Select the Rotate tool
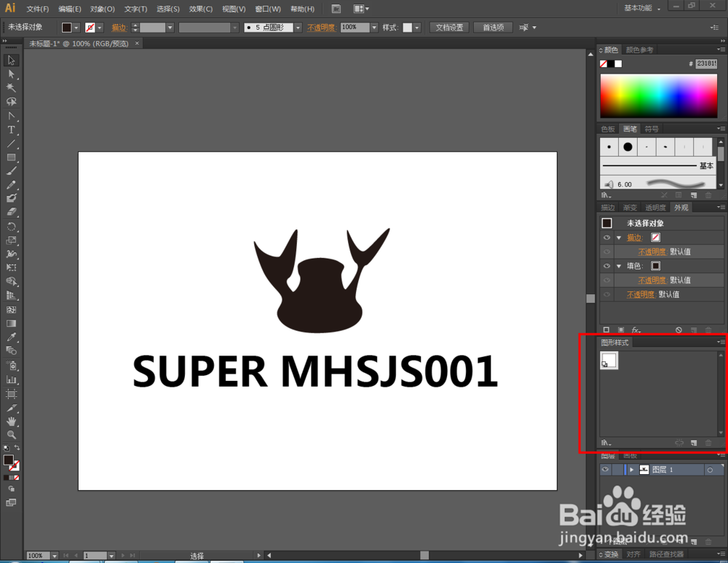728x563 pixels. coord(11,227)
